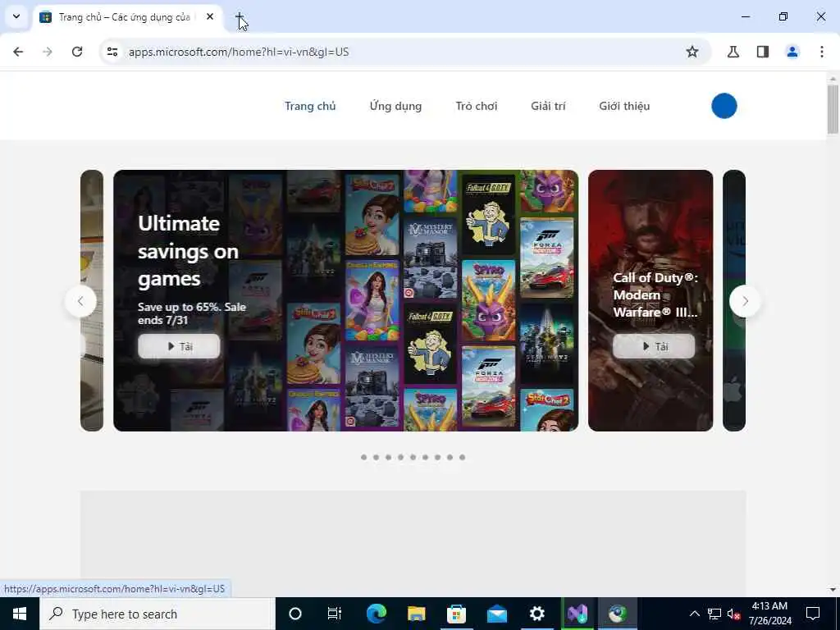Open a new tab with the plus button
Viewport: 840px width, 630px height.
tap(240, 17)
